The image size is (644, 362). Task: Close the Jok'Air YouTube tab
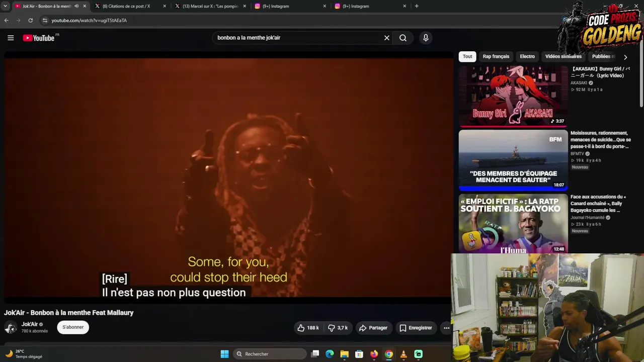(x=85, y=6)
